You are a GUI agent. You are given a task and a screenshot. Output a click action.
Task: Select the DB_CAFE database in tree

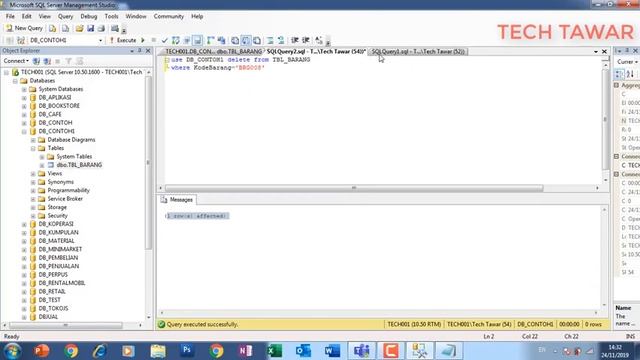coord(50,114)
